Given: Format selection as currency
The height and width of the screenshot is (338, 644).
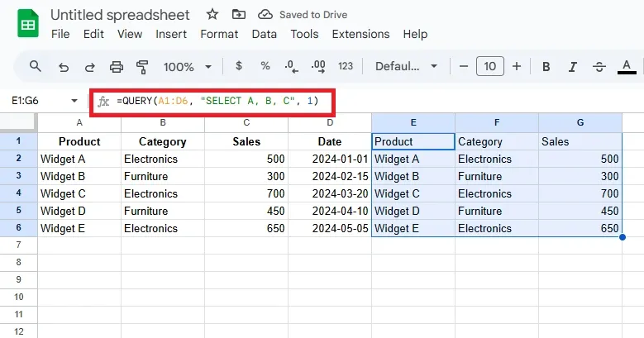Looking at the screenshot, I should 239,66.
